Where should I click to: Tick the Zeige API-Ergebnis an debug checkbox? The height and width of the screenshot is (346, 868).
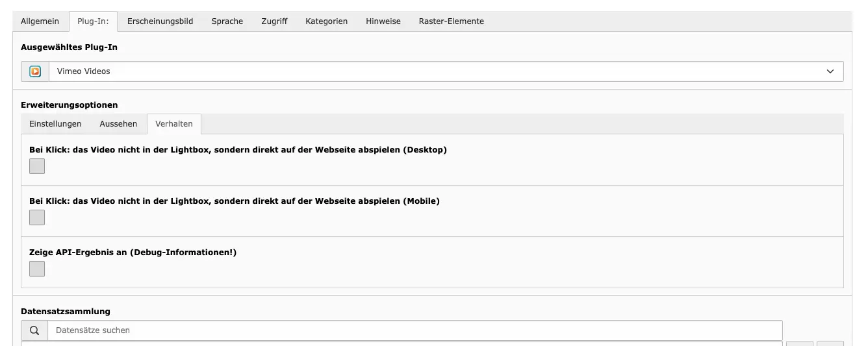click(37, 269)
